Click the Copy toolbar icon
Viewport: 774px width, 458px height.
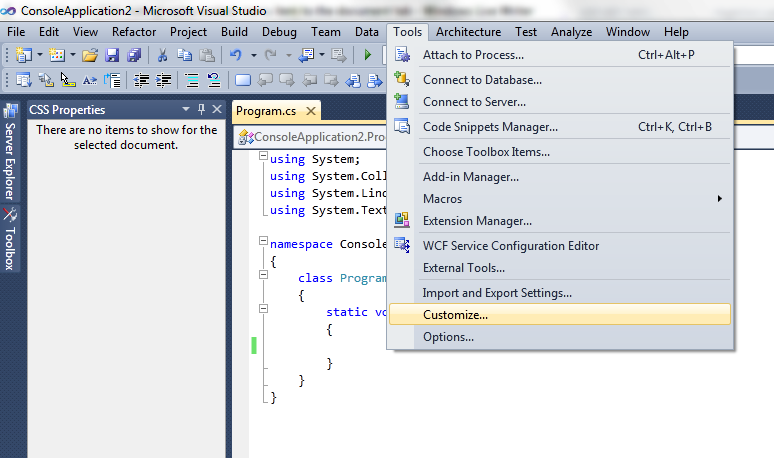(x=185, y=55)
